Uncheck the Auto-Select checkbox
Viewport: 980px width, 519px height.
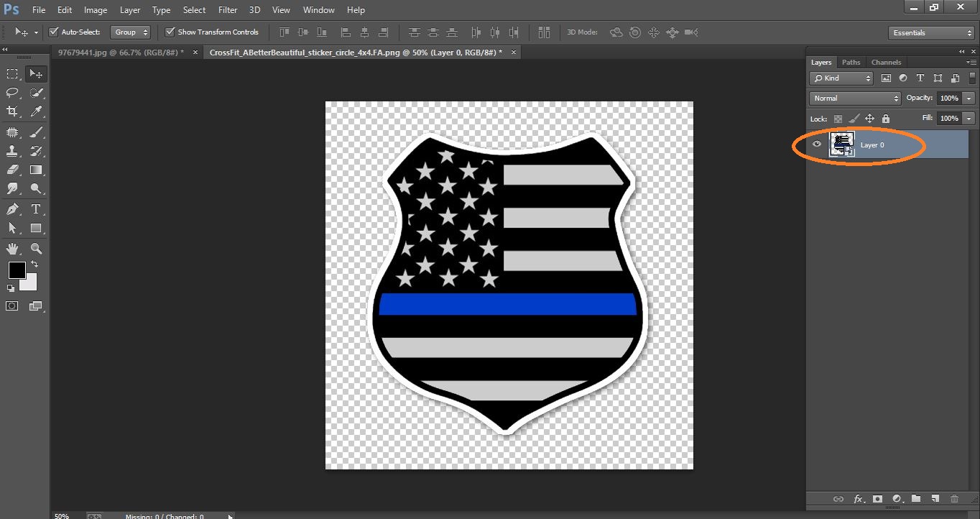coord(54,32)
